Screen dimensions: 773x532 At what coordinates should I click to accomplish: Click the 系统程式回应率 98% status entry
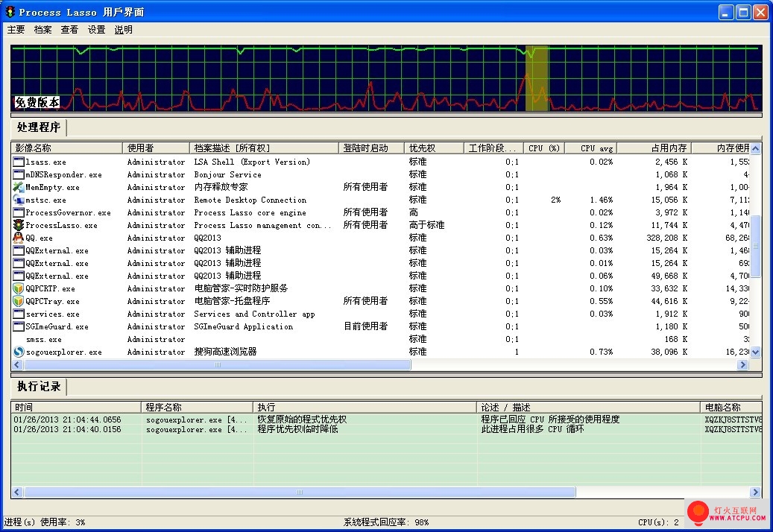point(386,522)
